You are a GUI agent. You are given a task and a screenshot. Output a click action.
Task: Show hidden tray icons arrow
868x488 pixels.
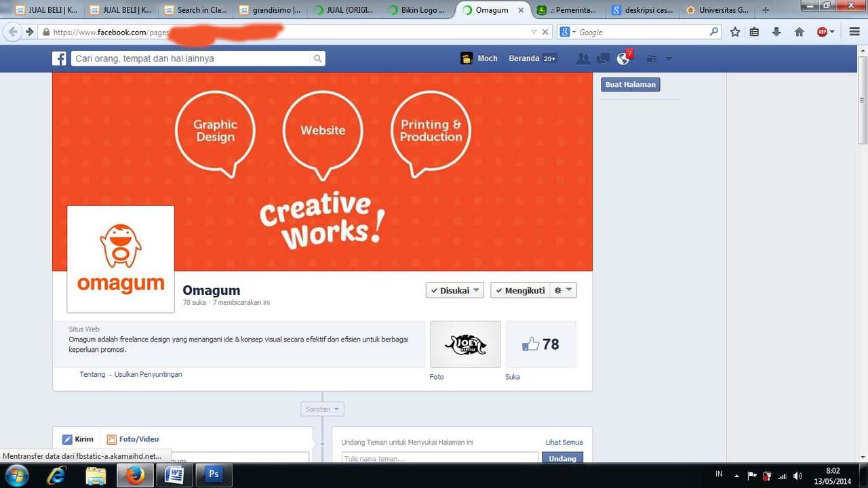click(736, 476)
